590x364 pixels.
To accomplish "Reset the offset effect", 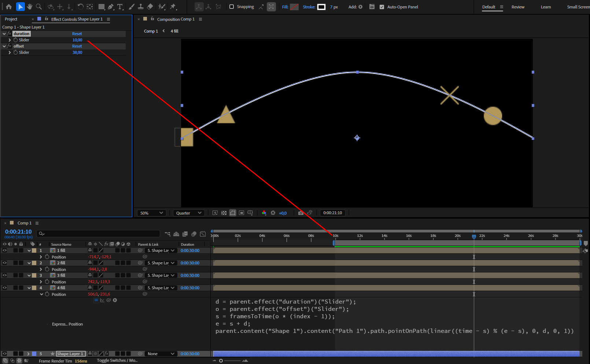I will click(x=77, y=46).
